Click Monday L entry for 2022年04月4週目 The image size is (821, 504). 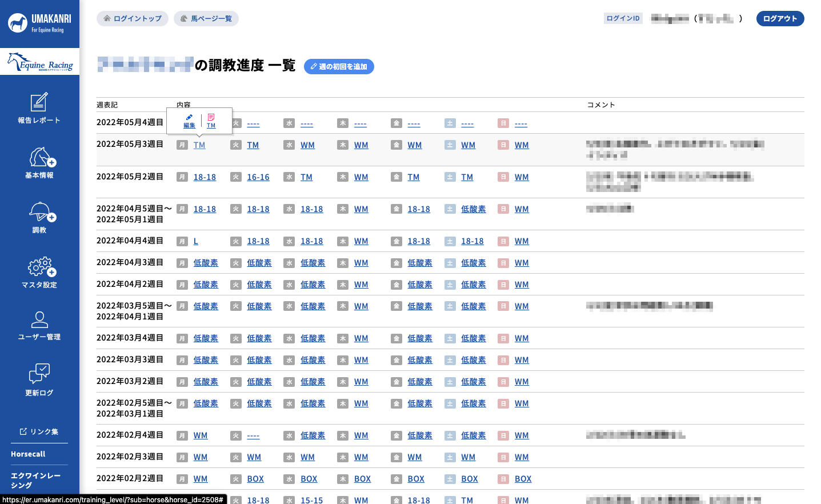click(196, 241)
